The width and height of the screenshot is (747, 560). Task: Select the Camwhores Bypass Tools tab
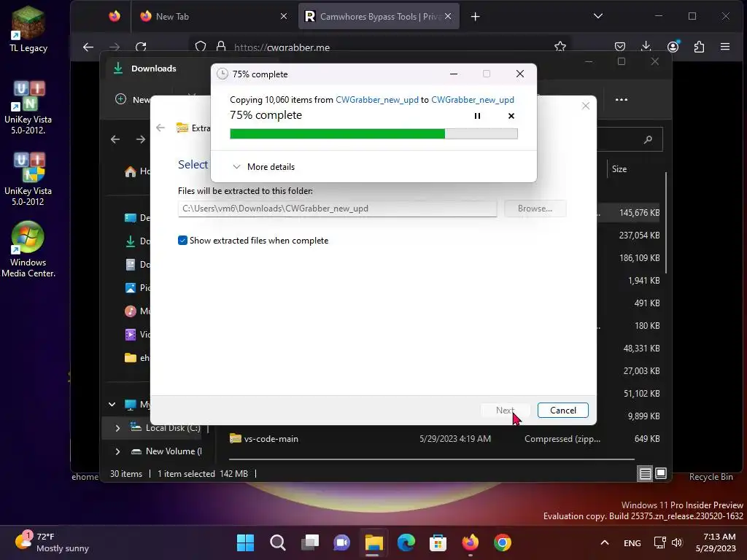pyautogui.click(x=379, y=16)
